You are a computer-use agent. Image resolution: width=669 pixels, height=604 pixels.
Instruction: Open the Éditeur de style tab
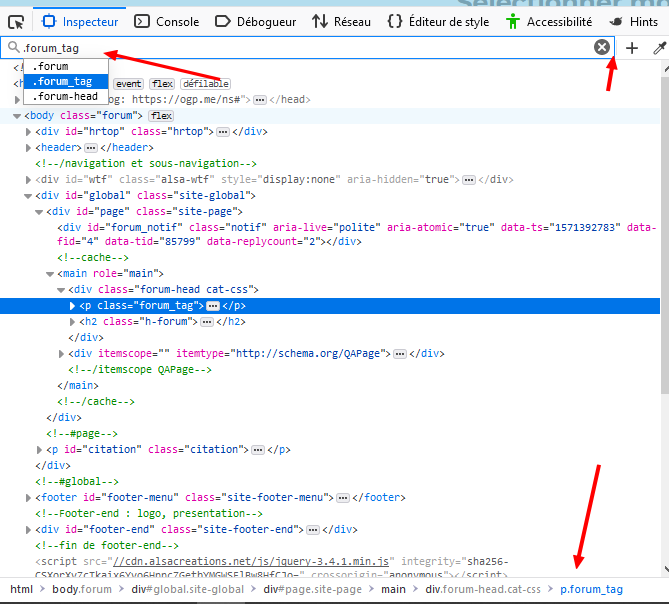click(438, 21)
